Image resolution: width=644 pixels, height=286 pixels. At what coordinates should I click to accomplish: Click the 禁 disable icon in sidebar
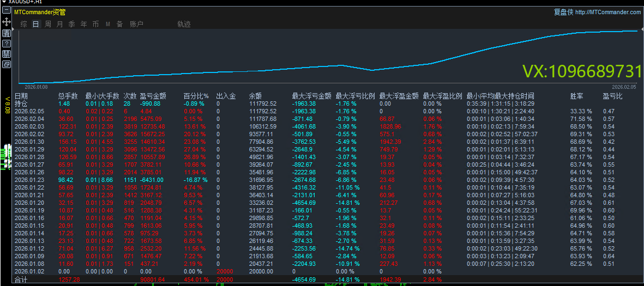click(7, 53)
